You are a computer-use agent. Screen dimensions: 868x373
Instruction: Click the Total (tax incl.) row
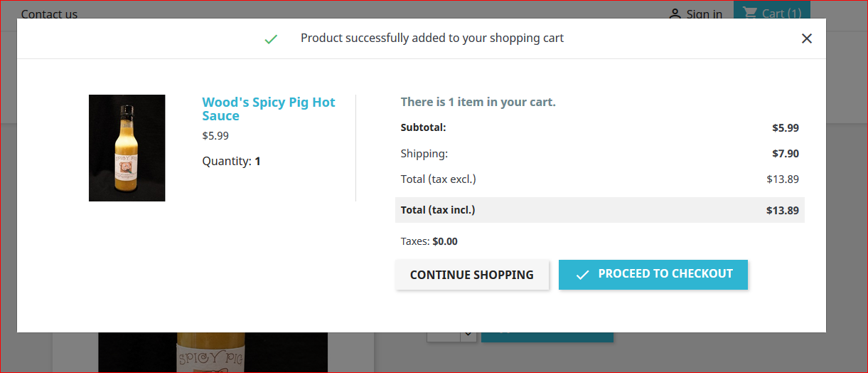pyautogui.click(x=599, y=210)
